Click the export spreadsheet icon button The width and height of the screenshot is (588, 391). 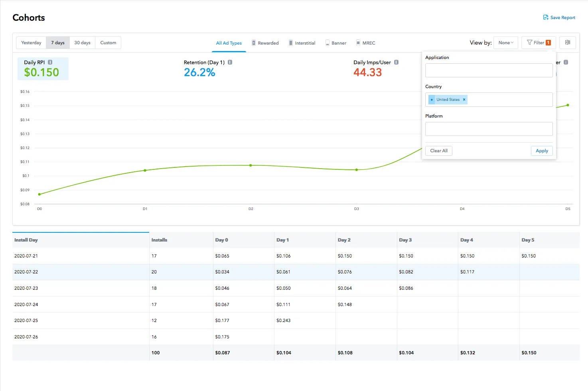(x=568, y=43)
